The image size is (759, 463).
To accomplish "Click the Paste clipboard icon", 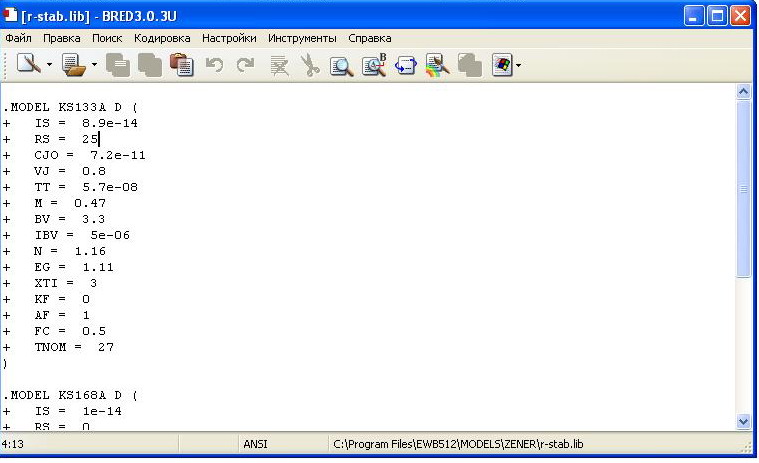I will (x=181, y=65).
